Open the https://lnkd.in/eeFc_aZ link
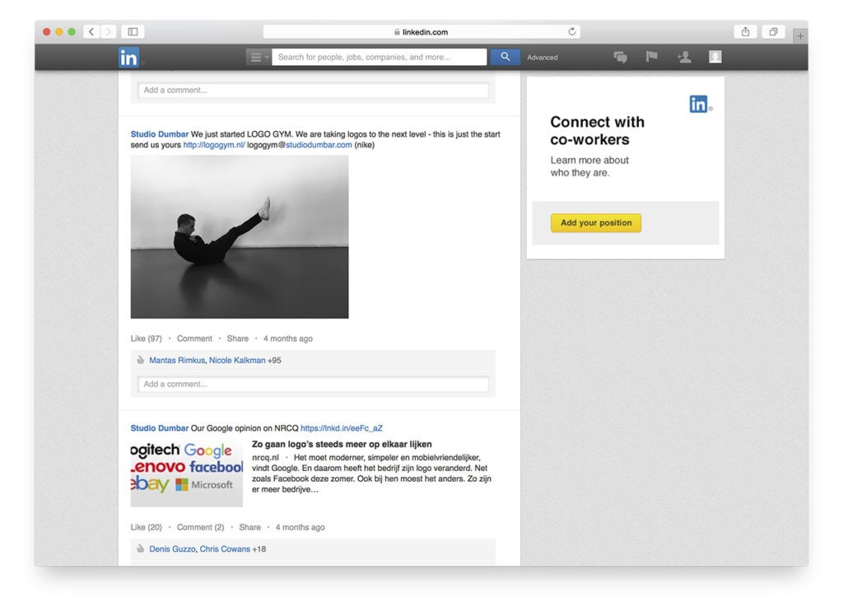This screenshot has width=843, height=616. click(x=342, y=428)
